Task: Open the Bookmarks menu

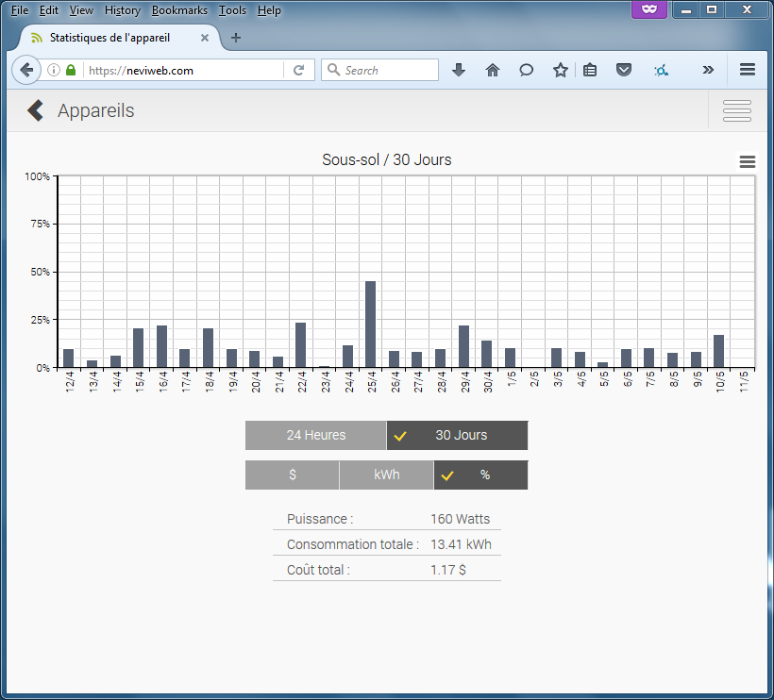Action: (x=179, y=10)
